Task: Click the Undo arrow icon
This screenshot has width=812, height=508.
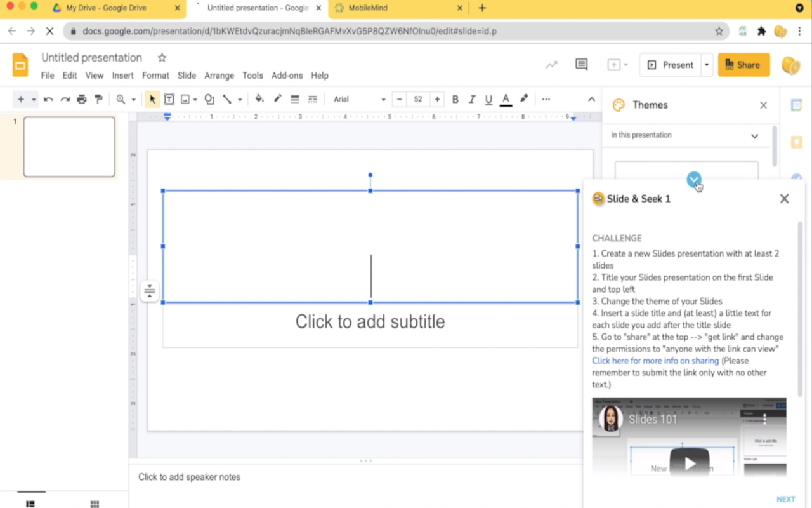Action: tap(48, 99)
